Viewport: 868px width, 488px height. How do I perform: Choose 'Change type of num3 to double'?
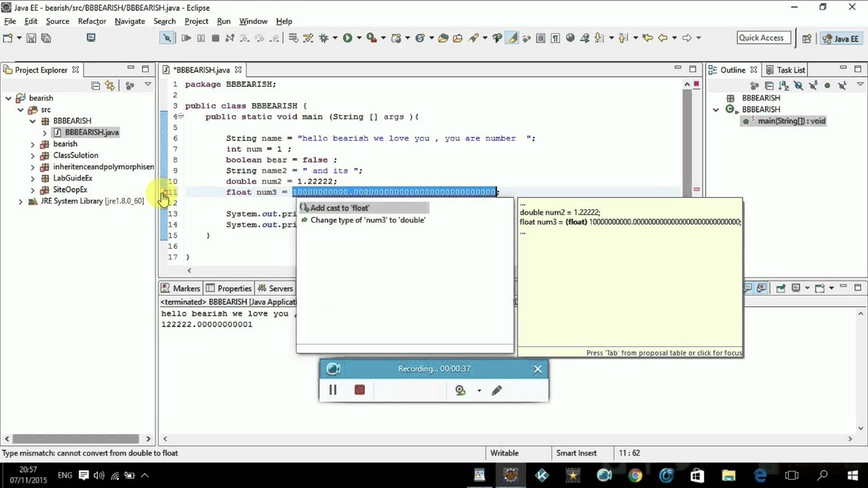tap(368, 220)
